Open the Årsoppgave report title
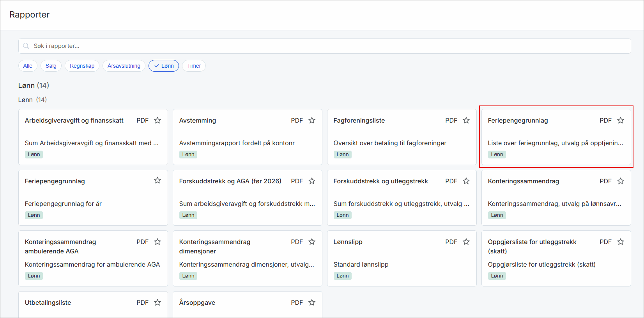This screenshot has height=318, width=644. [x=197, y=303]
